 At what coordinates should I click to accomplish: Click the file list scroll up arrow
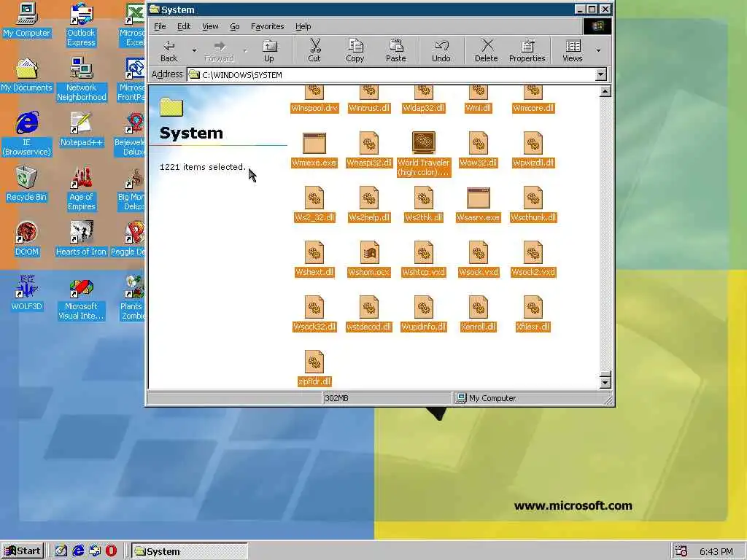(x=605, y=91)
